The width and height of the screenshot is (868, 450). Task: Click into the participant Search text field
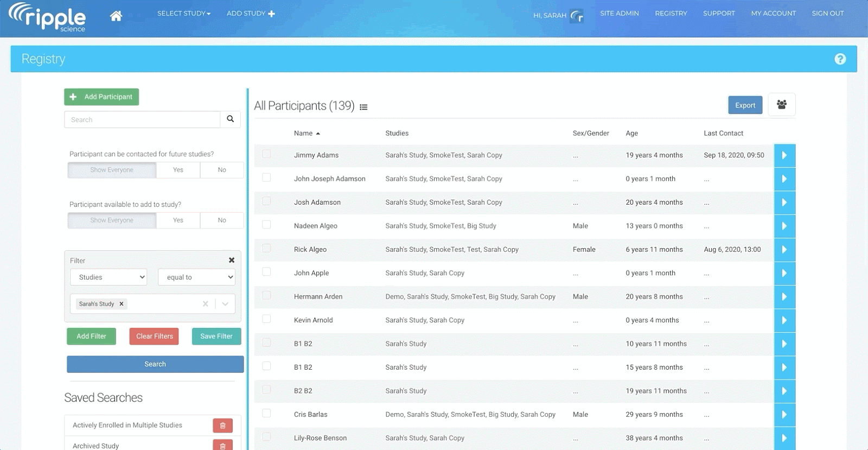142,120
